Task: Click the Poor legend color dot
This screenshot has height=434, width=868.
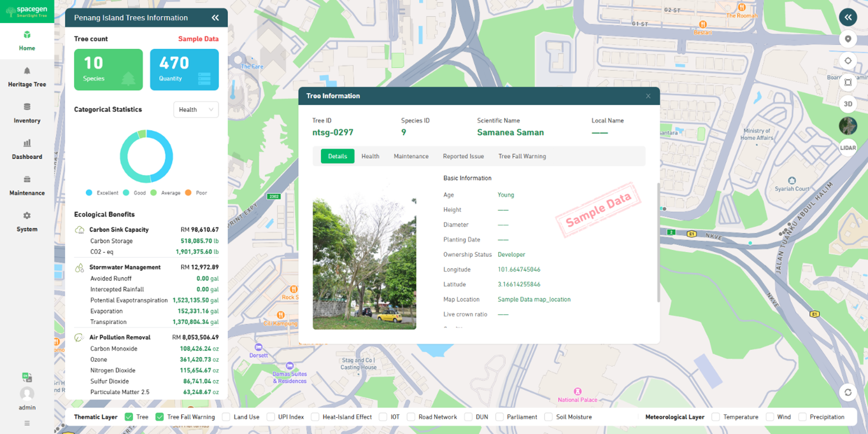Action: 188,193
